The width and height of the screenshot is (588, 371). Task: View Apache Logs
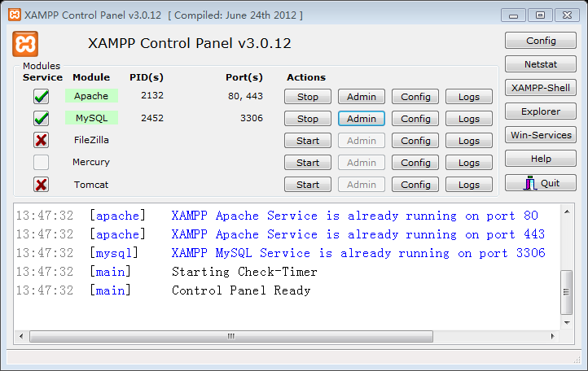[469, 97]
